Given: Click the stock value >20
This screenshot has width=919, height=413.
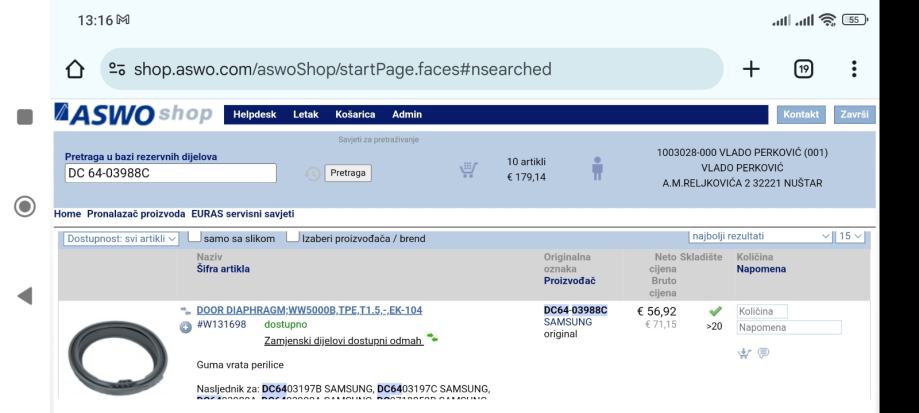Looking at the screenshot, I should pyautogui.click(x=714, y=327).
